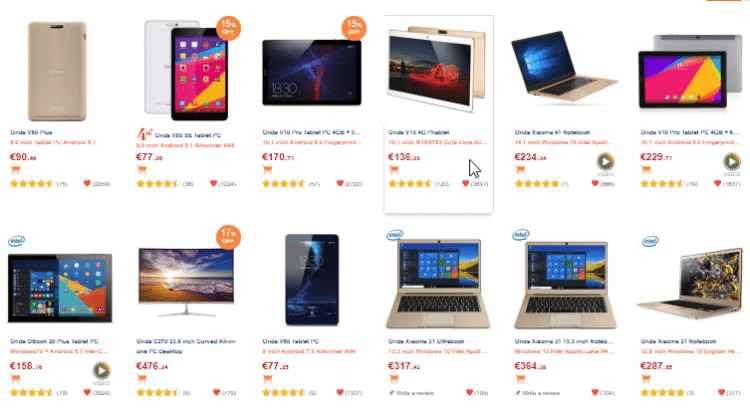Viewport: 750px width, 416px height.
Task: Favorite the €287 Onda Xiaoma 21 Notebook
Action: [x=721, y=393]
